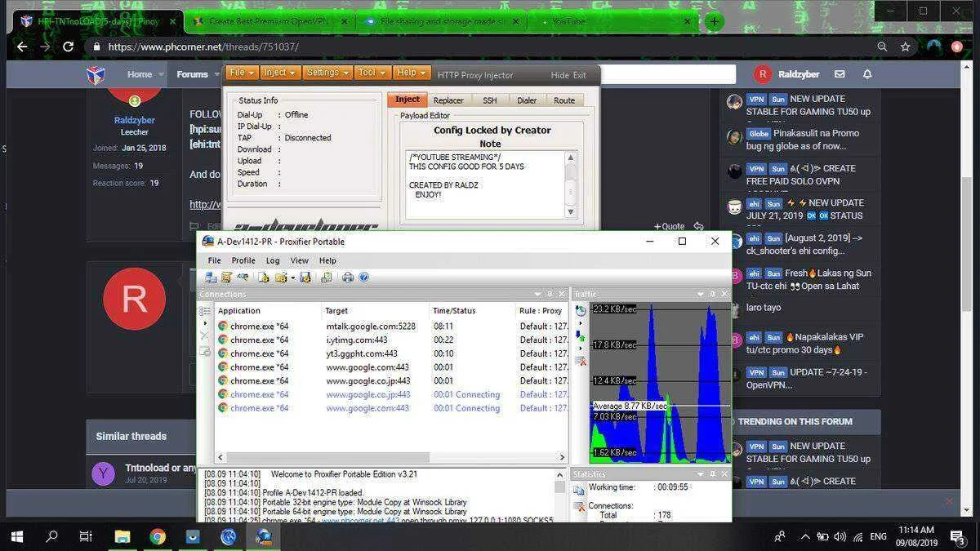Open alerts bell icon on phcorner
Viewport: 980px width, 551px height.
pyautogui.click(x=867, y=74)
